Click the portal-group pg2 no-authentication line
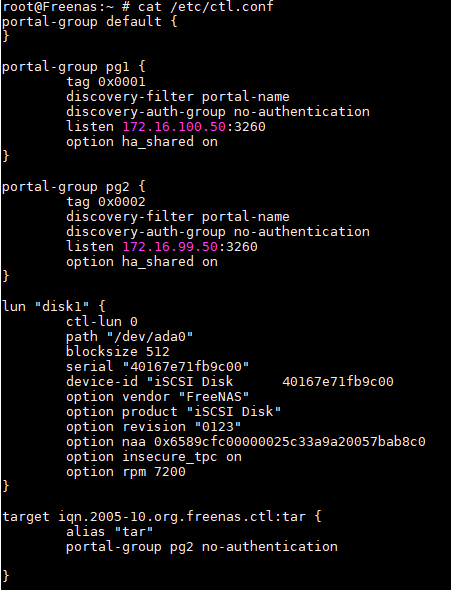 click(x=202, y=547)
